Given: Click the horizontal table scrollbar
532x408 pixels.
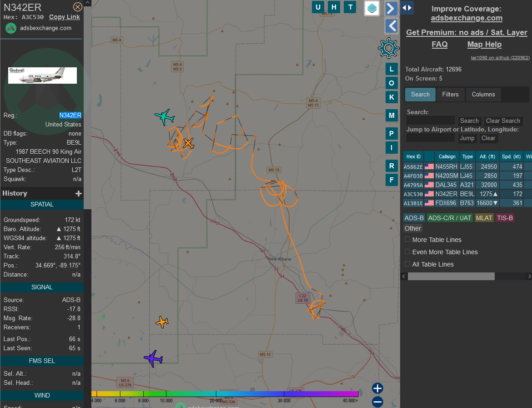Looking at the screenshot, I should point(451,277).
